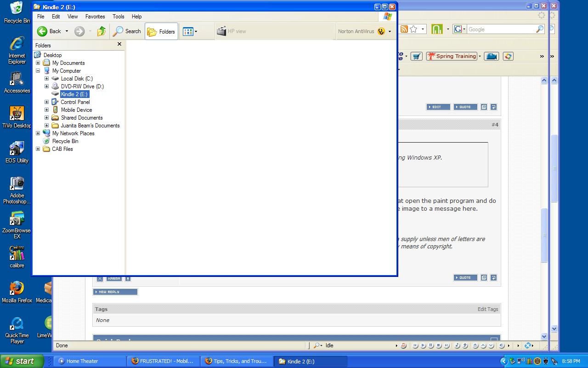Click the Norton AntiVirus icon
The image size is (588, 368).
click(381, 31)
